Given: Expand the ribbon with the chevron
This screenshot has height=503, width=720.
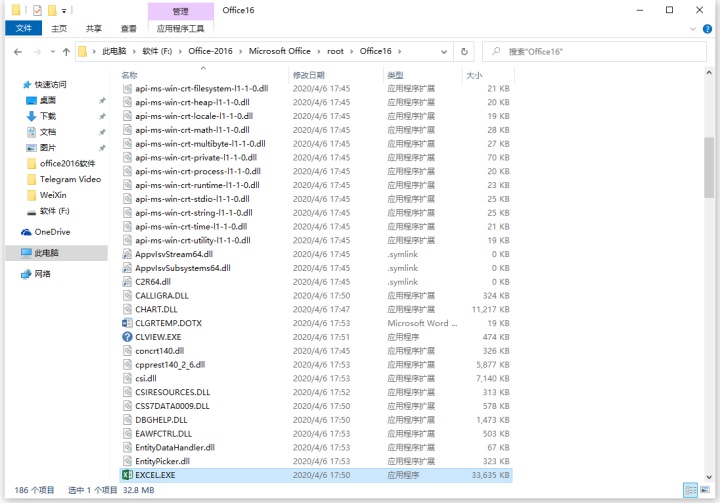Looking at the screenshot, I should point(693,29).
